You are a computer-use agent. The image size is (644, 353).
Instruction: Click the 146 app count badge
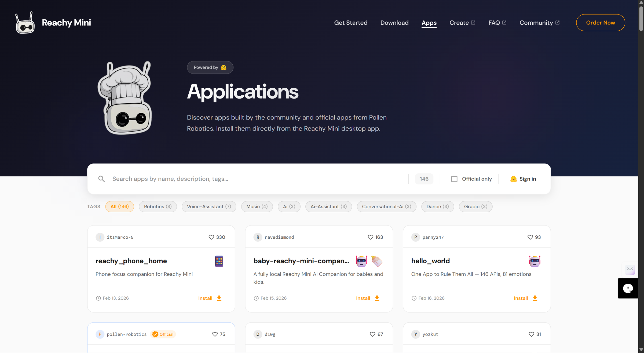424,179
